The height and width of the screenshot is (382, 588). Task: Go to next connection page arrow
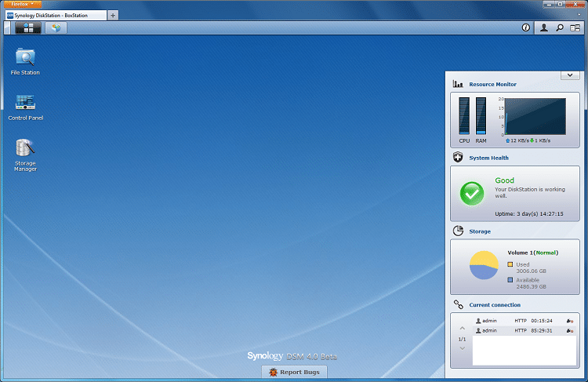click(x=462, y=348)
